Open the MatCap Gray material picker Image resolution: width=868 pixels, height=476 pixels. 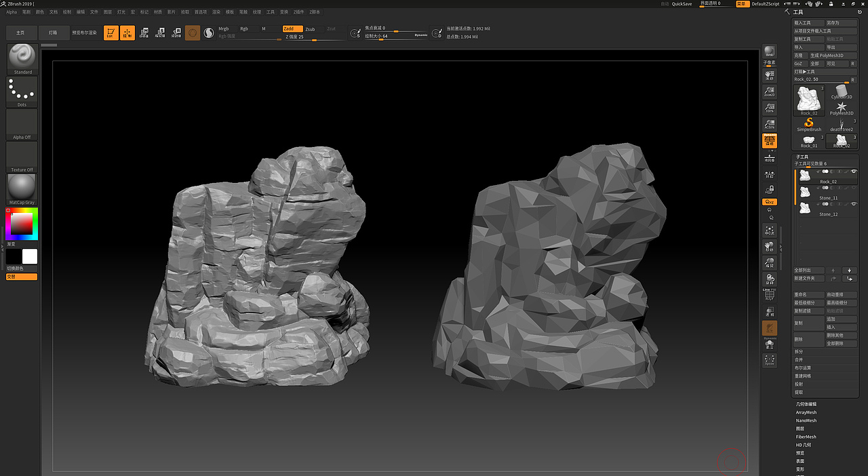tap(21, 188)
